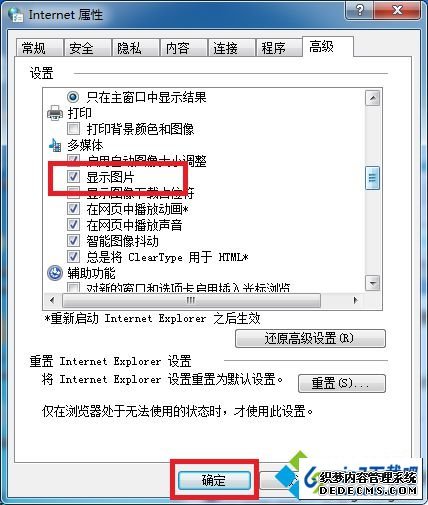This screenshot has width=428, height=505.
Task: Click 还原高级设置(R) button
Action: (310, 339)
